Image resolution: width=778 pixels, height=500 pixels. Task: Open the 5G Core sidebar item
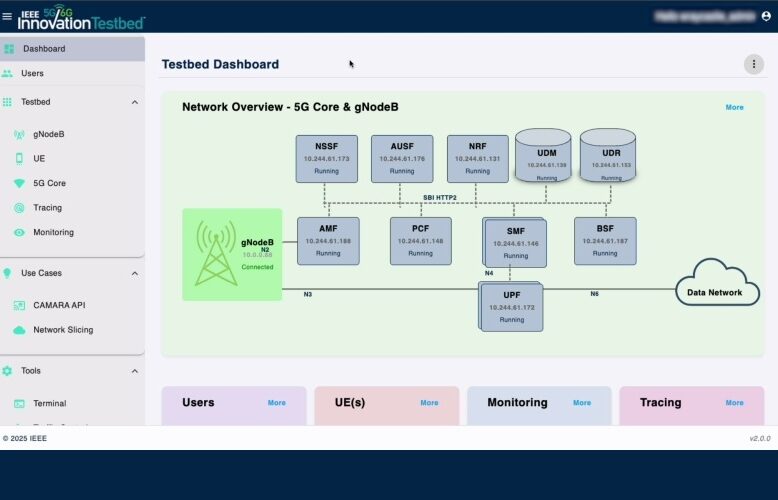[x=72, y=184]
